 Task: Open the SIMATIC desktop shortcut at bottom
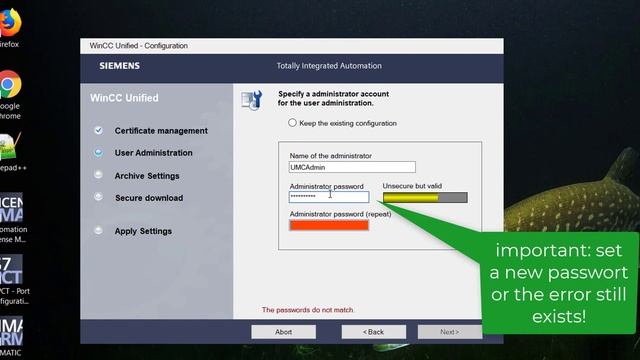(11, 337)
